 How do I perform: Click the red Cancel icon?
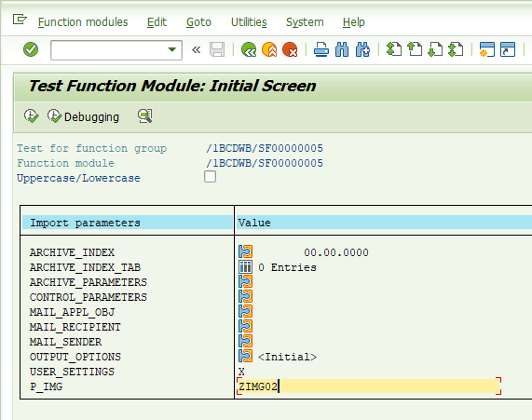pos(290,49)
